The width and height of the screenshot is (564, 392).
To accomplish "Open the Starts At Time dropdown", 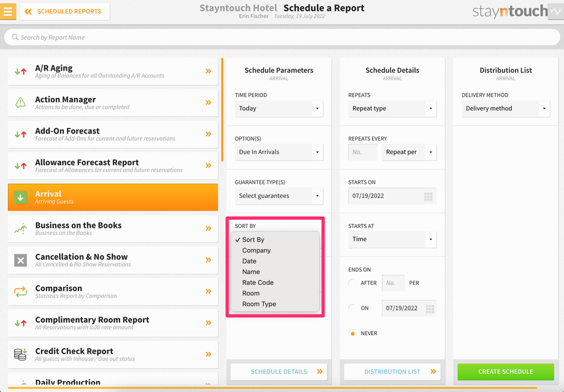I will coord(392,239).
